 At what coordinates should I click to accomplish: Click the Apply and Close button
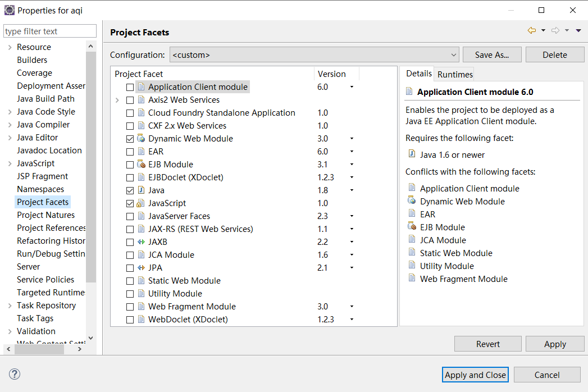pos(475,375)
